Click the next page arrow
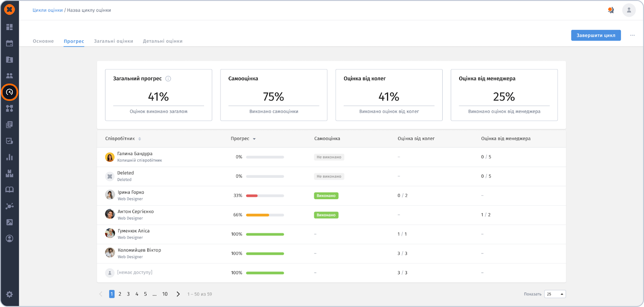644x307 pixels. 178,294
